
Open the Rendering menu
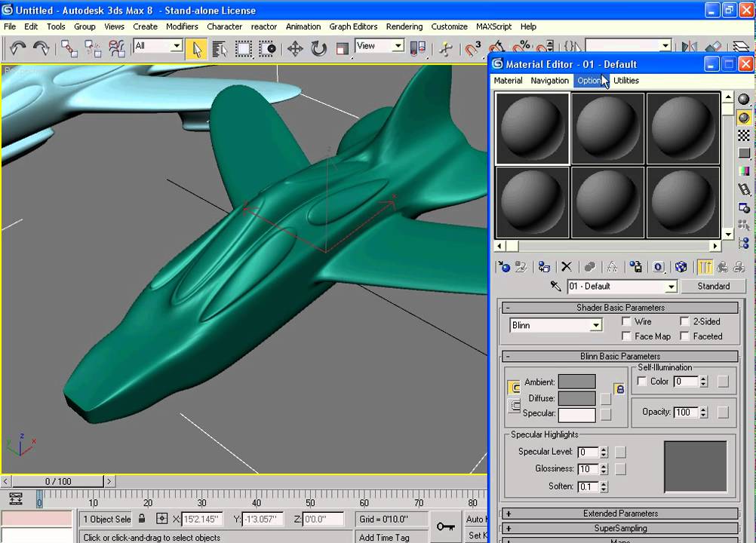[404, 26]
